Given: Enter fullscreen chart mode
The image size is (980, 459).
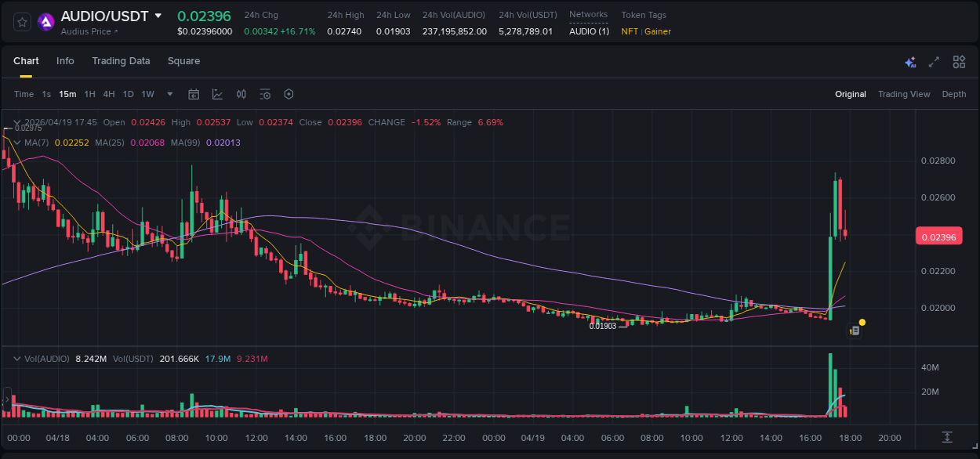Looking at the screenshot, I should click(x=933, y=61).
